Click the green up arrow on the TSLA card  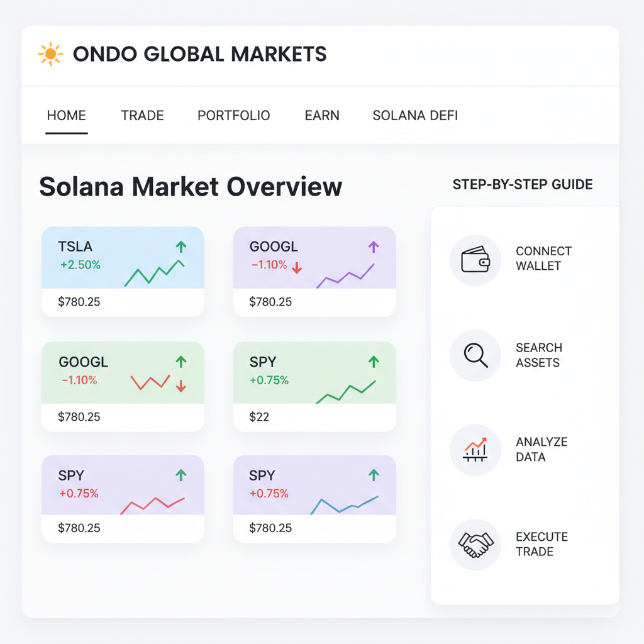coord(182,248)
